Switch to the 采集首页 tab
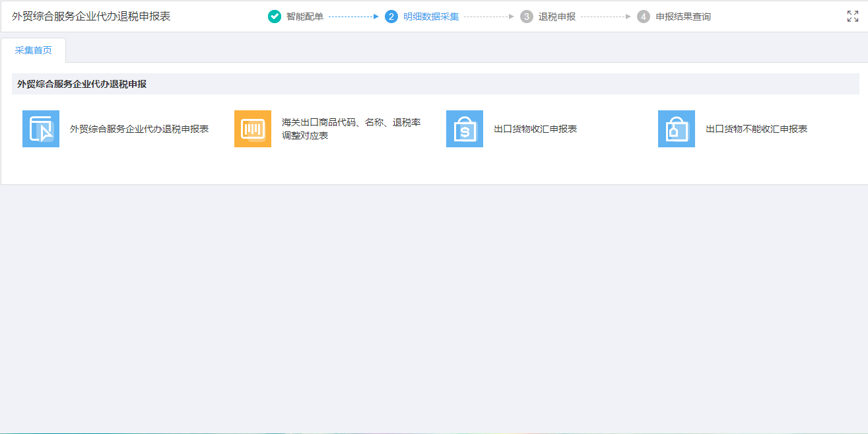Image resolution: width=868 pixels, height=434 pixels. (x=34, y=50)
